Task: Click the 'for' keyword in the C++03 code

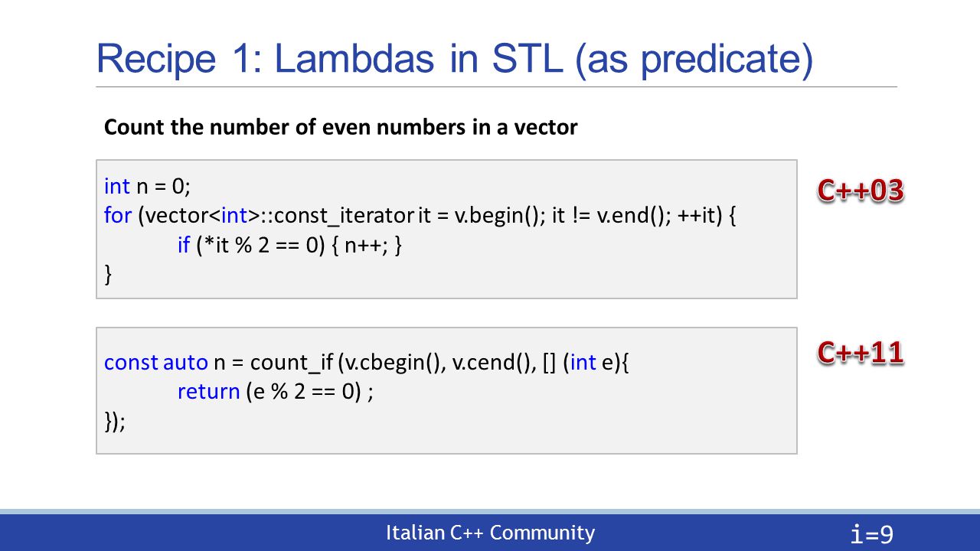Action: pyautogui.click(x=118, y=216)
